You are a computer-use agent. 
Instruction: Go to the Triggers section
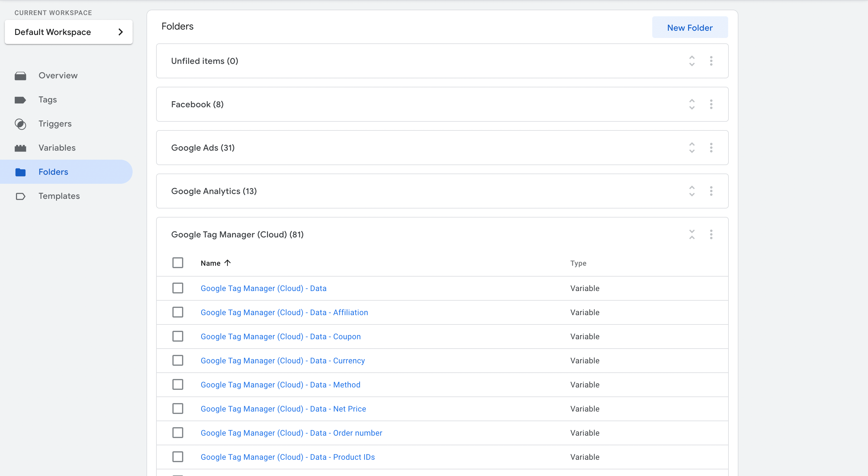point(66,124)
